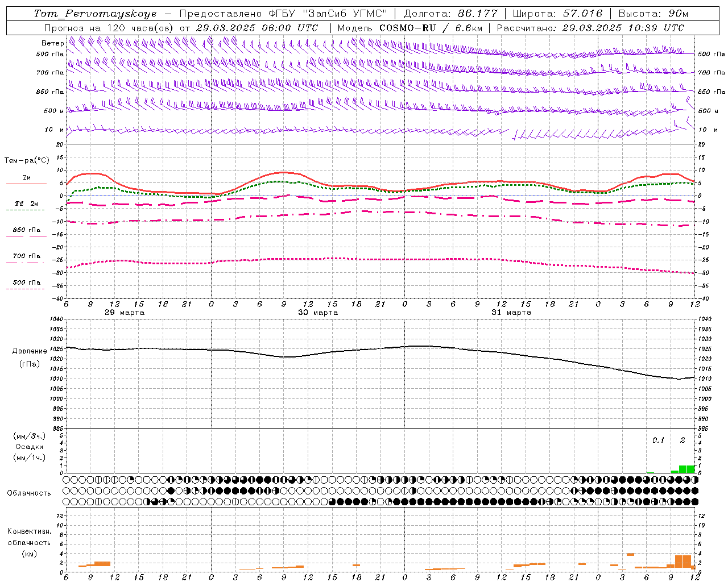
Task: Click the precipitation value 2 above green bars
Action: (682, 440)
